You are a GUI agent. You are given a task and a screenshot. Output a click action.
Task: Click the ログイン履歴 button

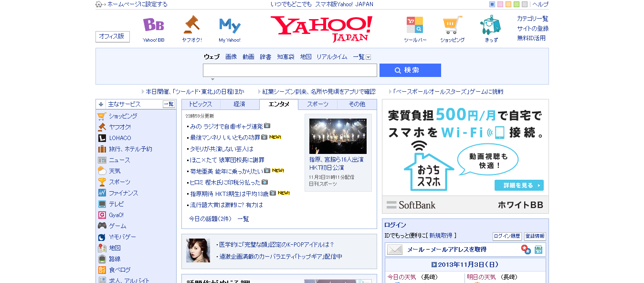click(507, 236)
